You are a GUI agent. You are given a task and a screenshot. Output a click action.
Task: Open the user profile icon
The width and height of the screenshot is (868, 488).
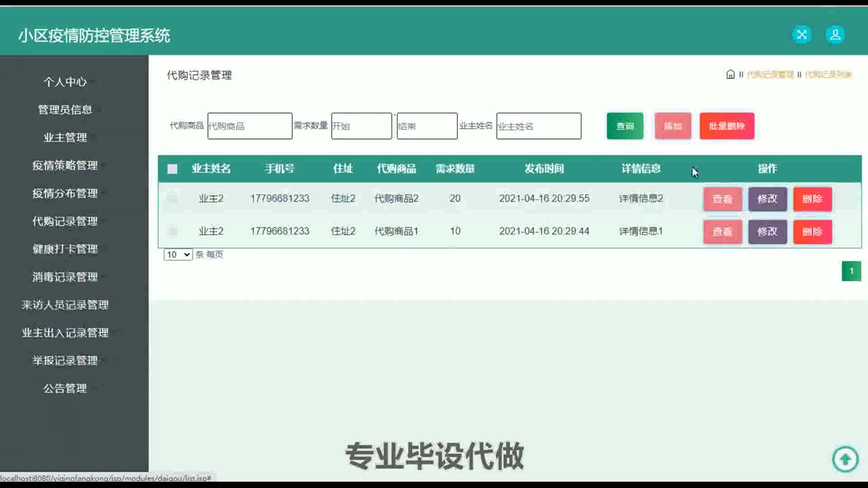835,35
